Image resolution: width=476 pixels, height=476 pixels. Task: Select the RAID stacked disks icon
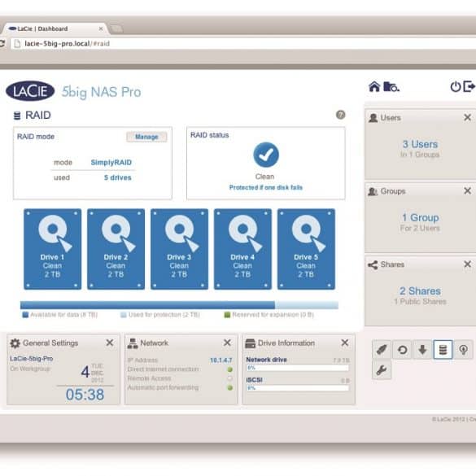(443, 350)
